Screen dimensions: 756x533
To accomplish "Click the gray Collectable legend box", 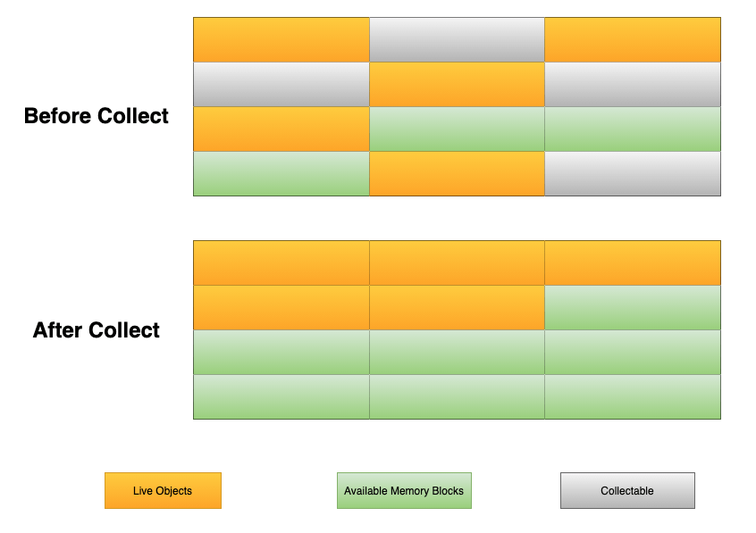I will coord(627,490).
